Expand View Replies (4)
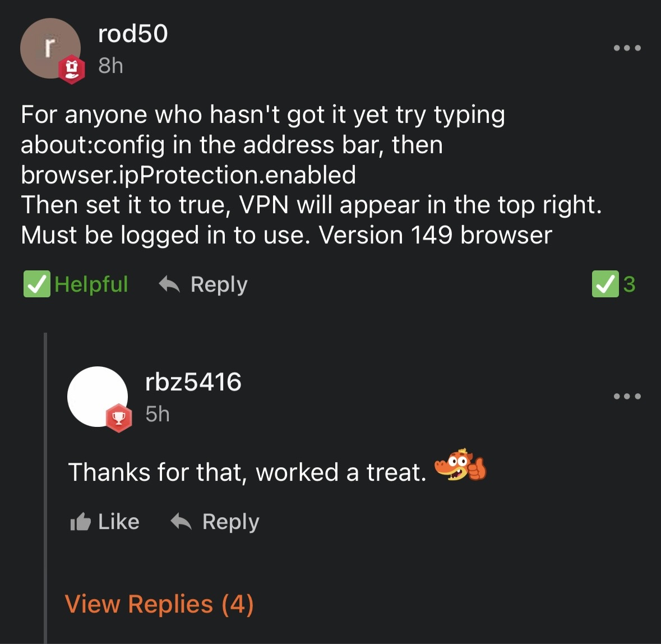The width and height of the screenshot is (661, 644). (x=159, y=604)
